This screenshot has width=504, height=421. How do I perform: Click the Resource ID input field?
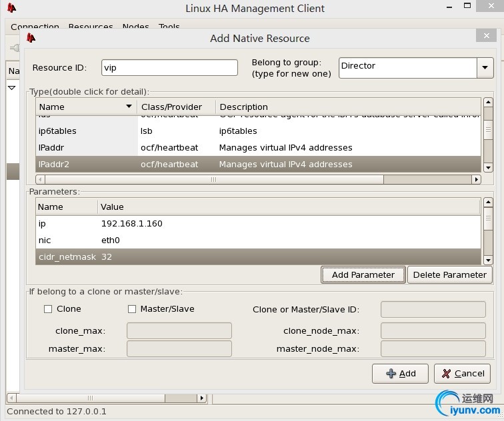(x=169, y=68)
